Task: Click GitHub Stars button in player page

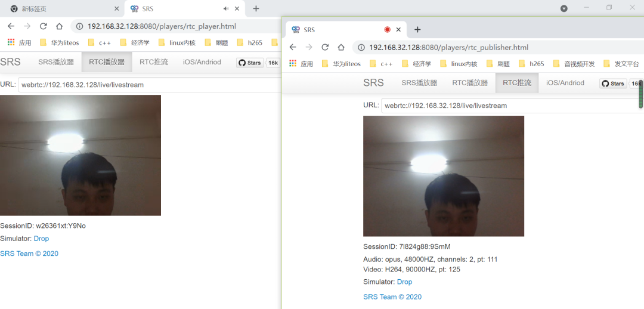Action: pos(250,63)
